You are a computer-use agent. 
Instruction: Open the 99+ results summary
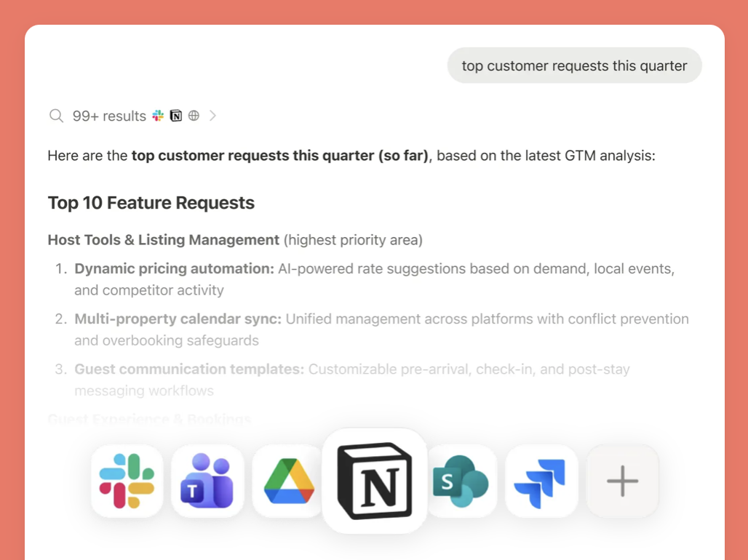pyautogui.click(x=109, y=116)
